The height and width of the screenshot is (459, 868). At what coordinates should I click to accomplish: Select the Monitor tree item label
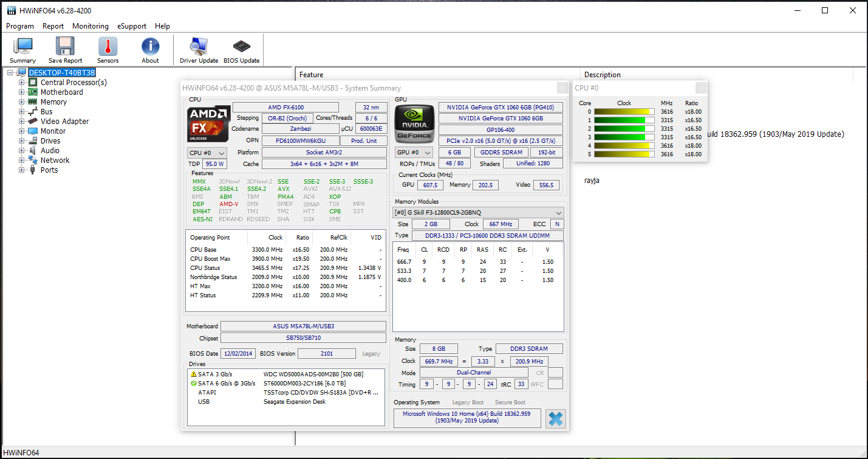tap(53, 131)
